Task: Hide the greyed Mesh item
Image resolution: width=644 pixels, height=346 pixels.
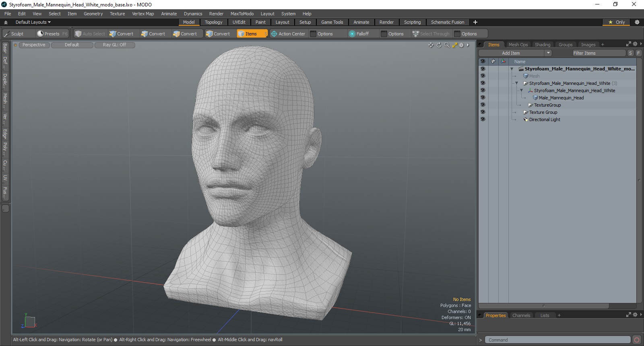Action: pyautogui.click(x=483, y=76)
